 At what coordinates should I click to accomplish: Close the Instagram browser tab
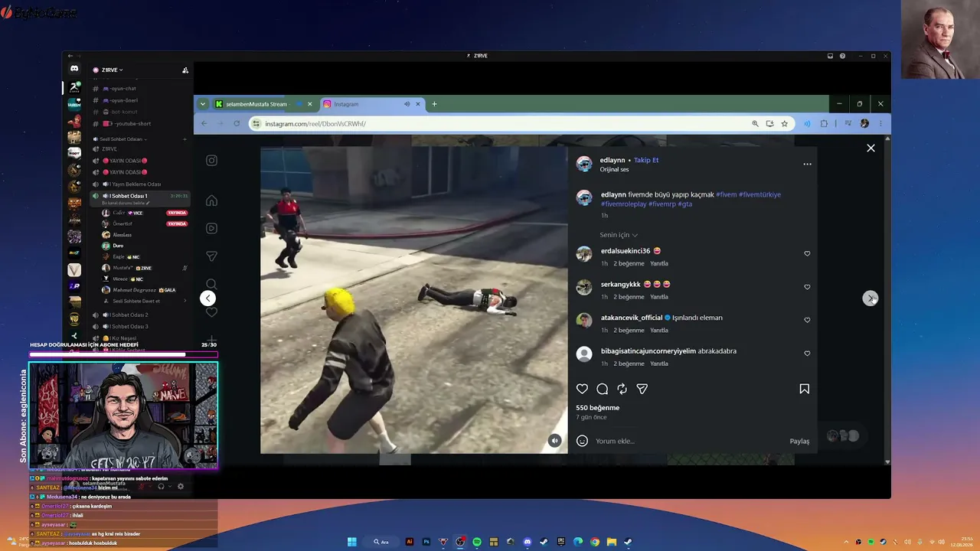[x=418, y=104]
